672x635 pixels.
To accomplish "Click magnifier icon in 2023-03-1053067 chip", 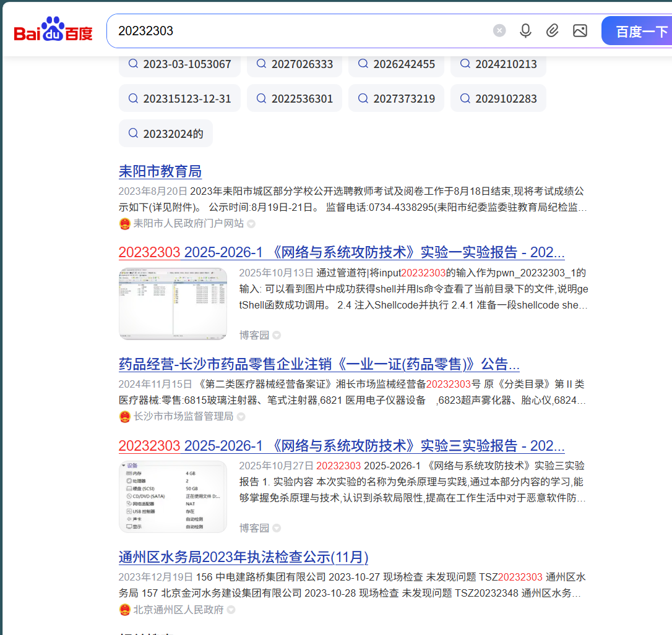I will coord(133,64).
